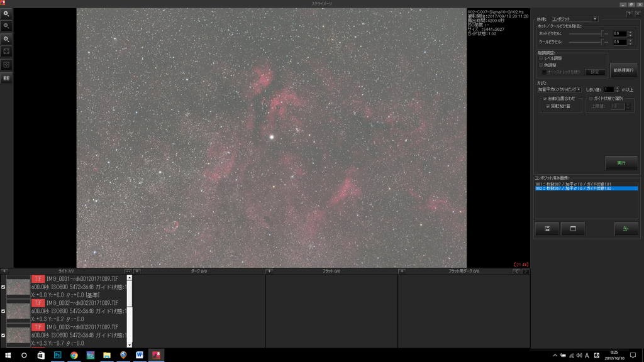Toggle the ガイド状態で選別 checkbox
This screenshot has height=362, width=644.
coord(591,99)
